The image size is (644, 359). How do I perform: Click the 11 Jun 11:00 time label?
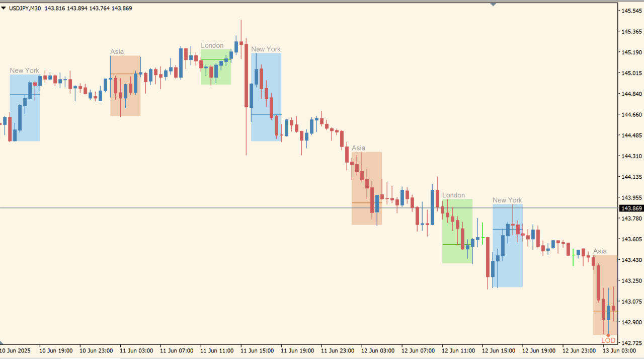[217, 350]
